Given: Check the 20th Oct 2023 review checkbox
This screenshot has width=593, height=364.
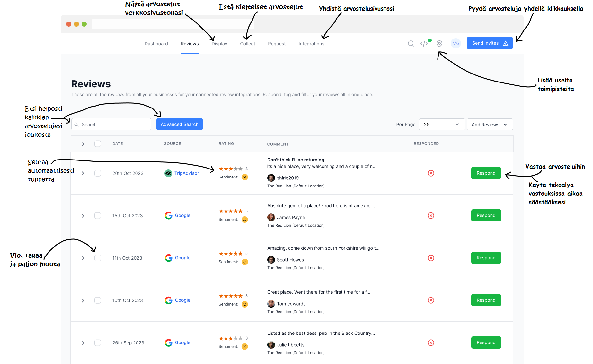Looking at the screenshot, I should point(98,173).
